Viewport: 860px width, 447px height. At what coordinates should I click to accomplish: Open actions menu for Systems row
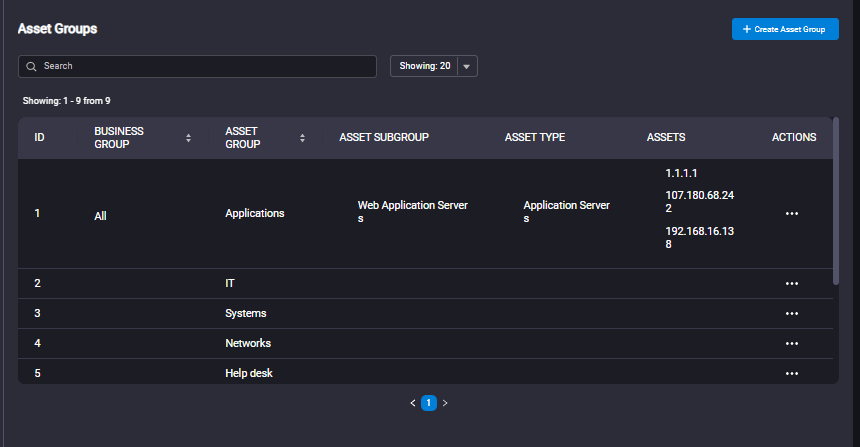pos(791,314)
